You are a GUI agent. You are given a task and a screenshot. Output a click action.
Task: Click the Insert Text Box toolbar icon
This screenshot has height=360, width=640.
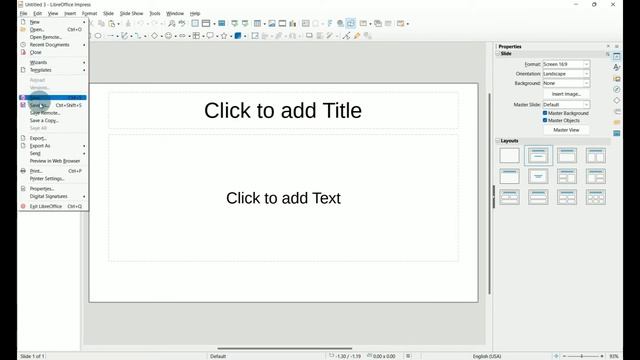tap(305, 24)
